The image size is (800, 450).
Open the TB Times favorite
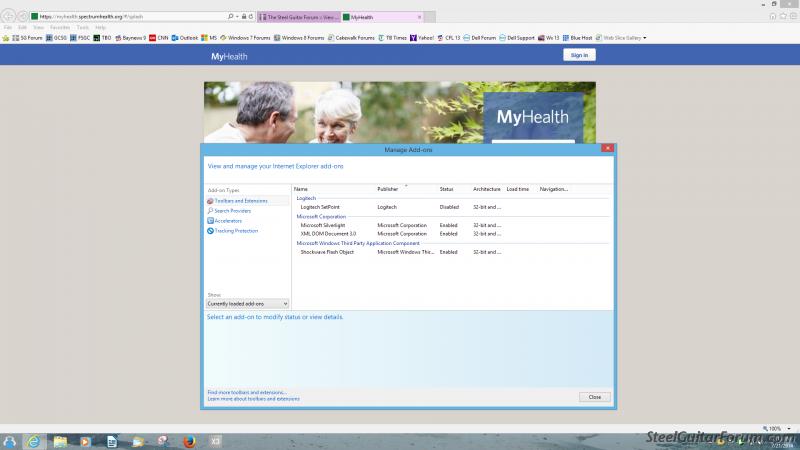coord(392,38)
